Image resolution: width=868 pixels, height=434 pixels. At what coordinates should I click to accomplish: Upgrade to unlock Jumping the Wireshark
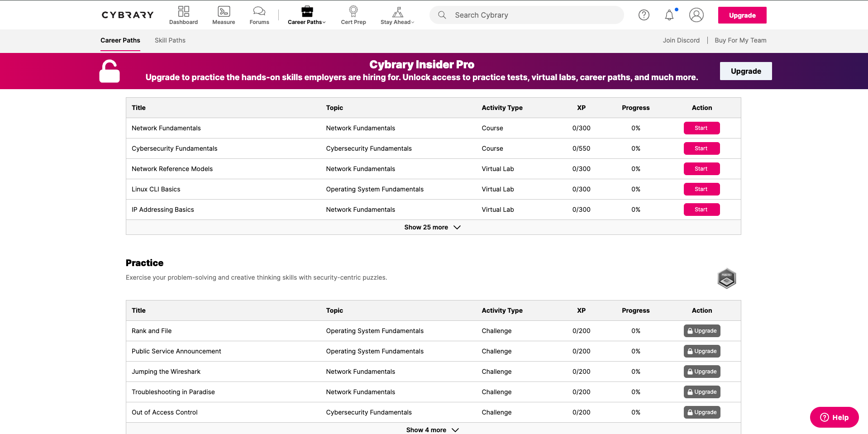(x=702, y=372)
